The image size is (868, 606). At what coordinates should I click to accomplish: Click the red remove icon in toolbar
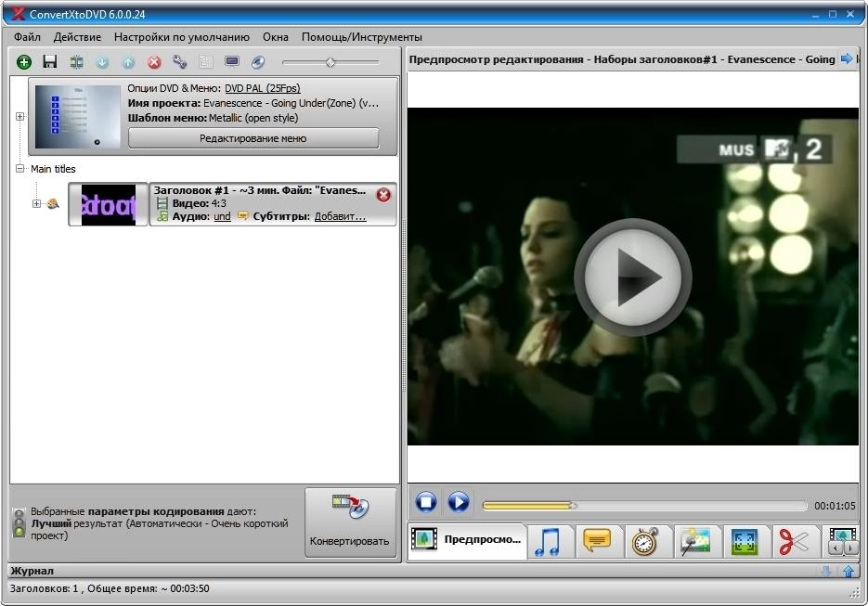tap(154, 62)
